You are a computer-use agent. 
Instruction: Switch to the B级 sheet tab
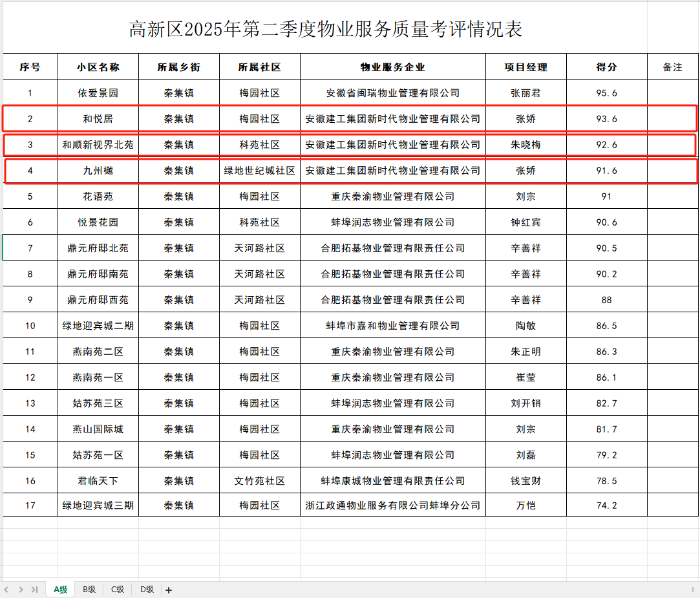(x=89, y=590)
